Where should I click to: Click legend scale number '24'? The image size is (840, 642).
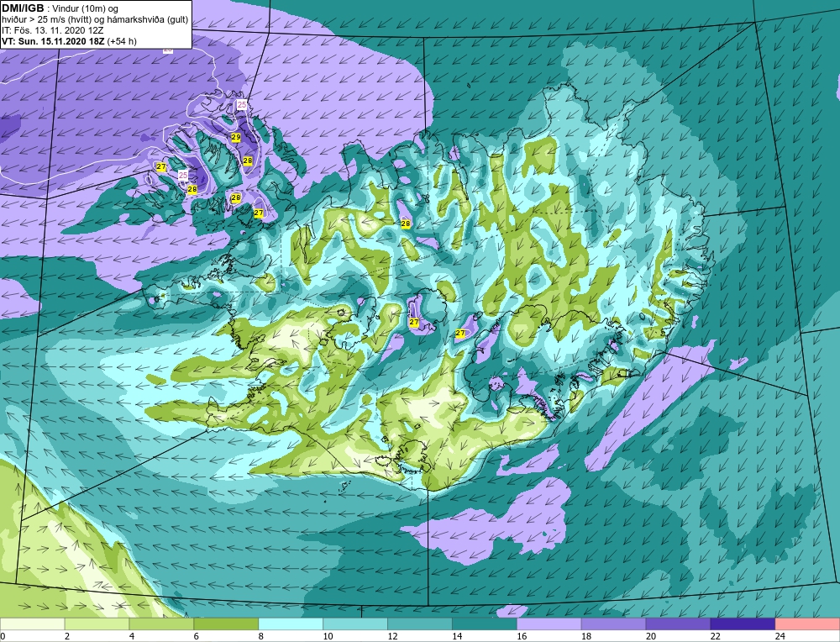click(780, 636)
